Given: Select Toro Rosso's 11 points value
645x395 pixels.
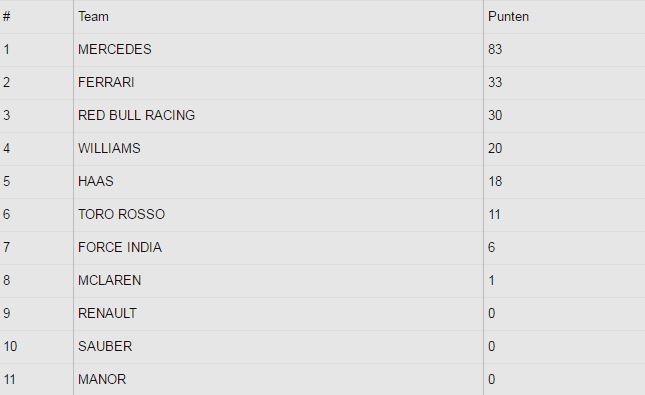Looking at the screenshot, I should tap(494, 214).
